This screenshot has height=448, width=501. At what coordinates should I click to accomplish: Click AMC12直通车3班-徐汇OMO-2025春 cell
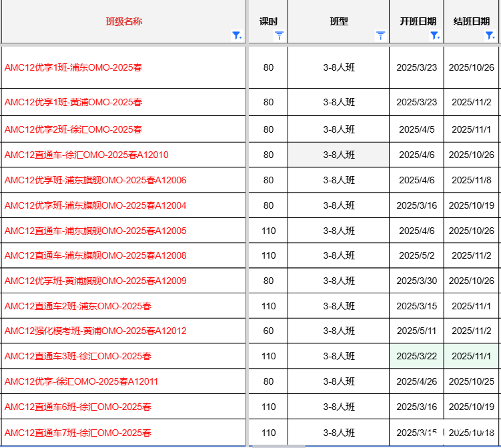(x=123, y=356)
